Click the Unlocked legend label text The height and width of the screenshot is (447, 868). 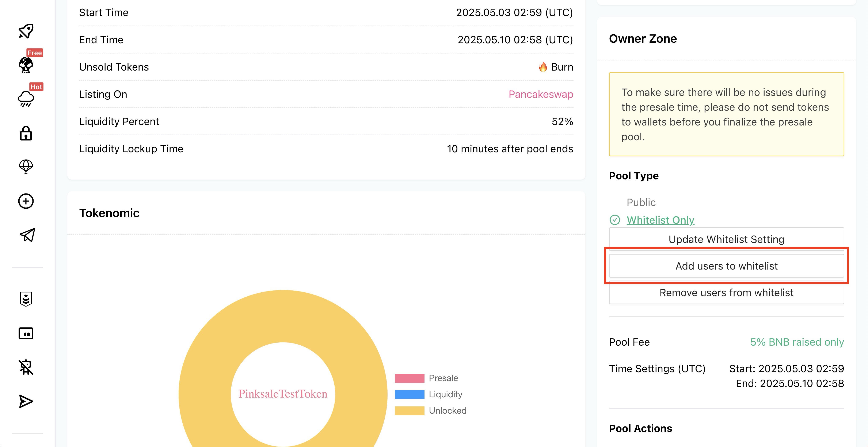pyautogui.click(x=448, y=411)
